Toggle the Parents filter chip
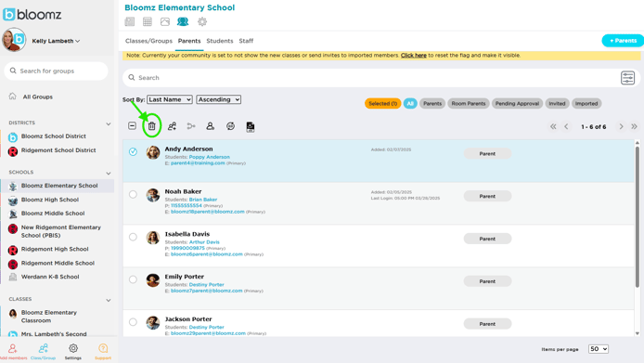This screenshot has height=363, width=644. tap(432, 104)
